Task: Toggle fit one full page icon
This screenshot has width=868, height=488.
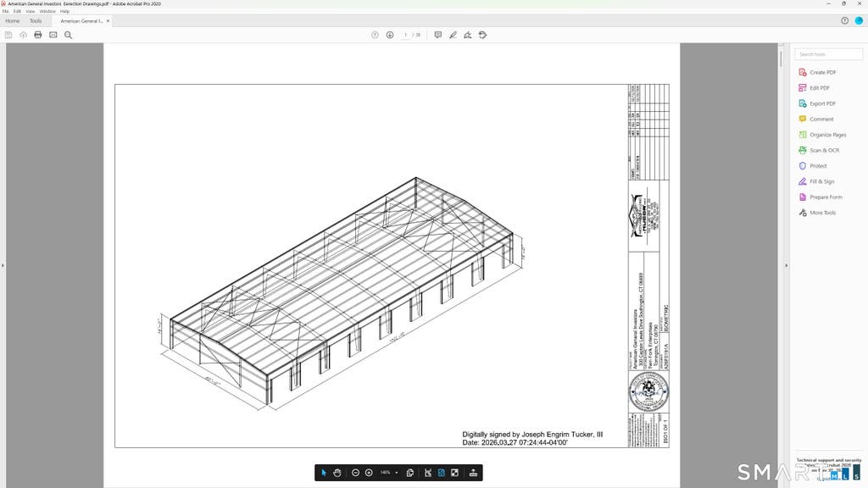Action: tap(441, 473)
